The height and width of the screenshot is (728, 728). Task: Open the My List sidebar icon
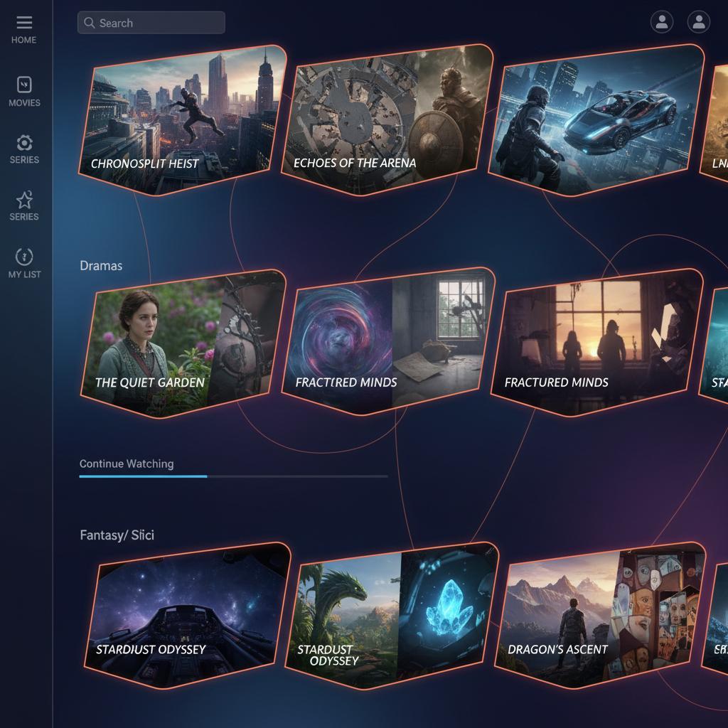pyautogui.click(x=24, y=257)
